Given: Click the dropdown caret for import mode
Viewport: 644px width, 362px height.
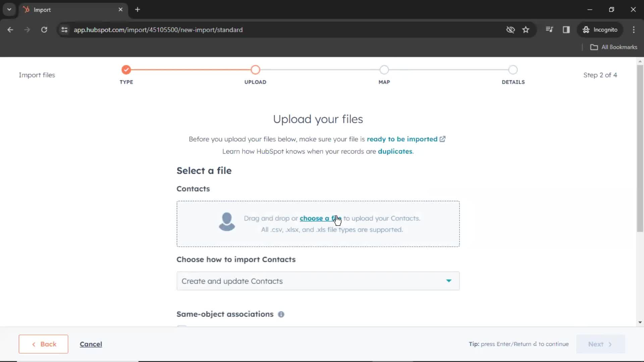Looking at the screenshot, I should click(448, 281).
